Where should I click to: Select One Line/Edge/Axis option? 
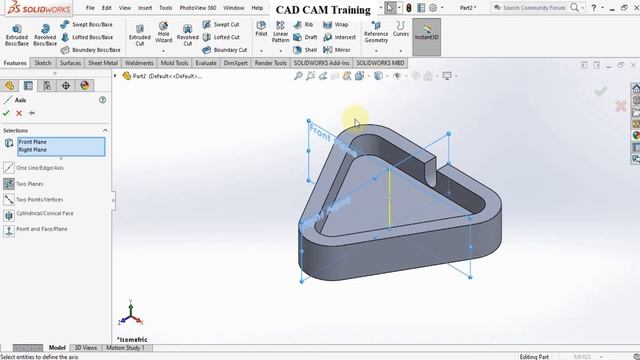coord(33,168)
